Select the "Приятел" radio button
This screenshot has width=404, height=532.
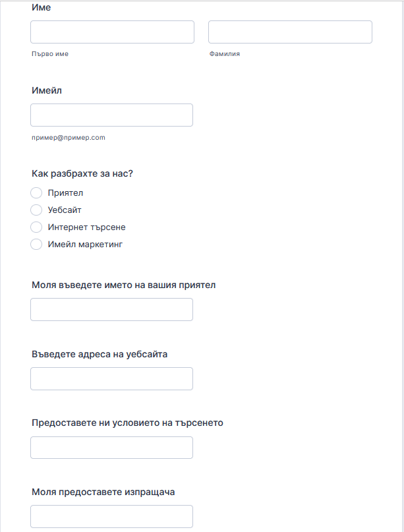coord(36,193)
